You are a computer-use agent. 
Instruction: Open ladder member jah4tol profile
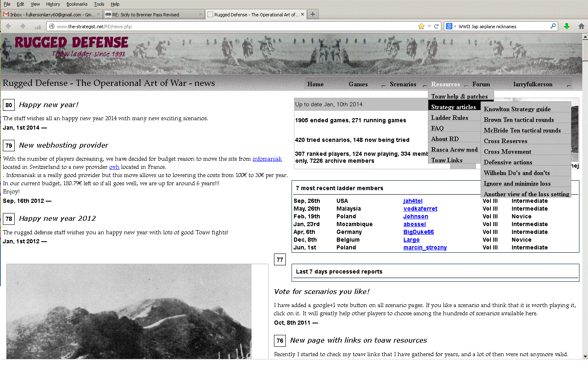pos(413,201)
